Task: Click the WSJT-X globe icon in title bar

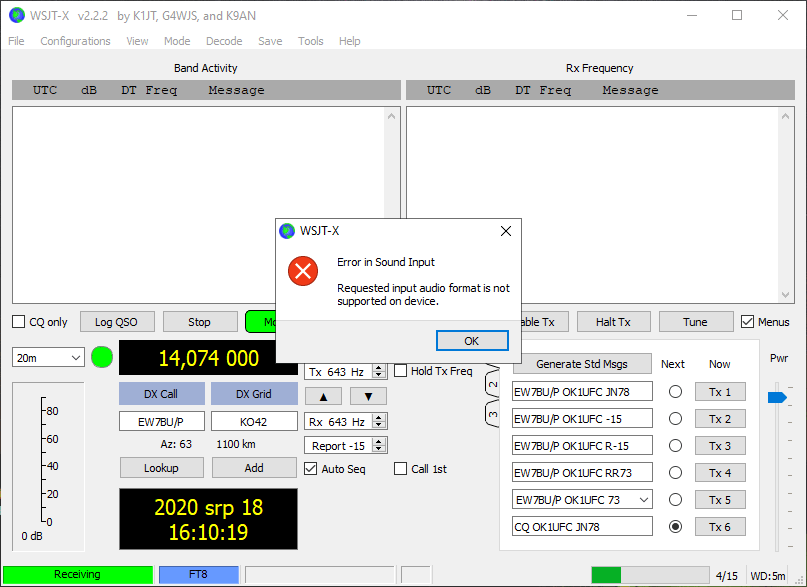Action: coord(17,15)
